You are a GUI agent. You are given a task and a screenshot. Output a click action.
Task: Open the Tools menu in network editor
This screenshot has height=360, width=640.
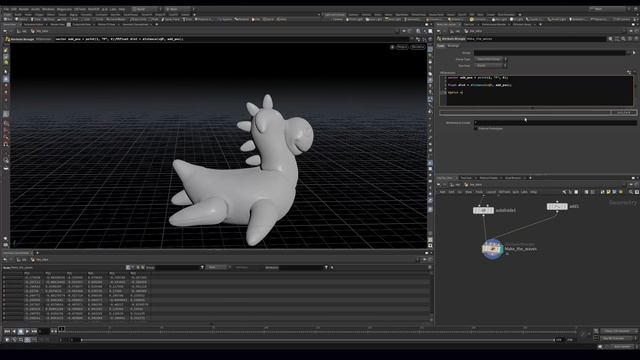[479, 192]
